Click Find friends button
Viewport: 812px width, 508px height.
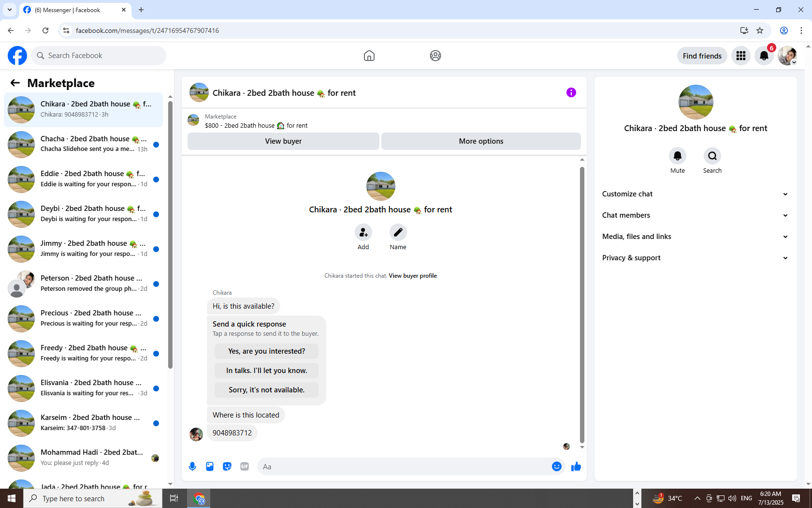(702, 56)
